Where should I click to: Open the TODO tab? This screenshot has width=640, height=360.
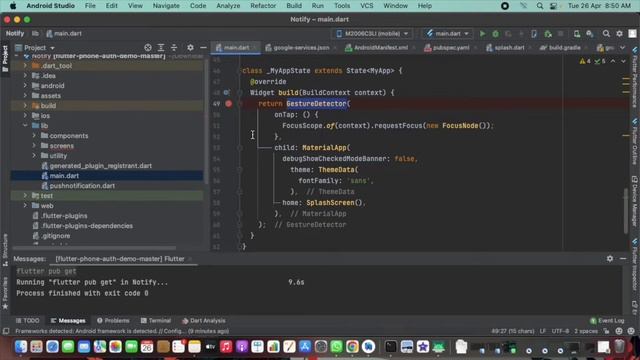(28, 320)
